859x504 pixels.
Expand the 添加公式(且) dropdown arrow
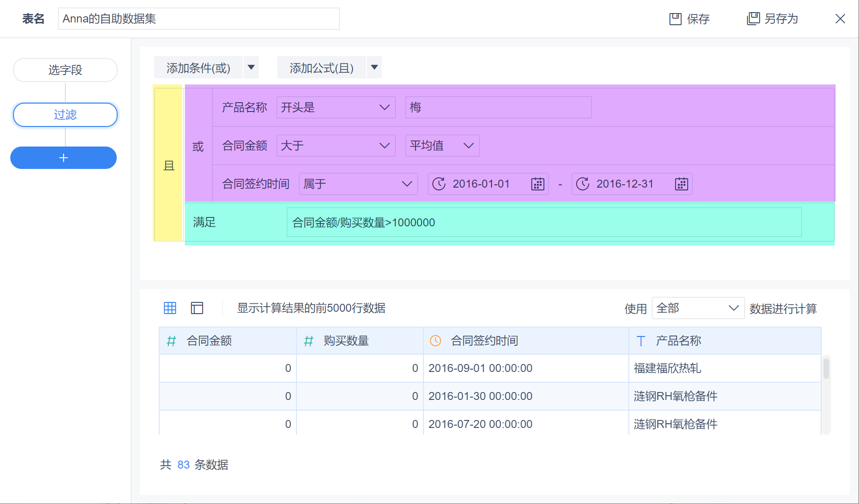pyautogui.click(x=374, y=67)
